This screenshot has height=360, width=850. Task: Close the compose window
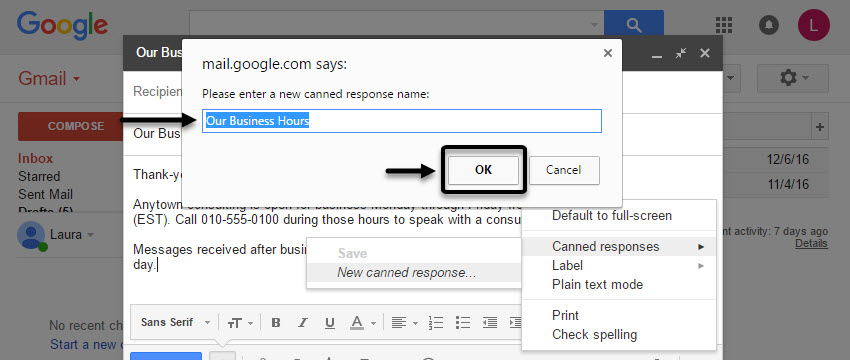tap(705, 53)
